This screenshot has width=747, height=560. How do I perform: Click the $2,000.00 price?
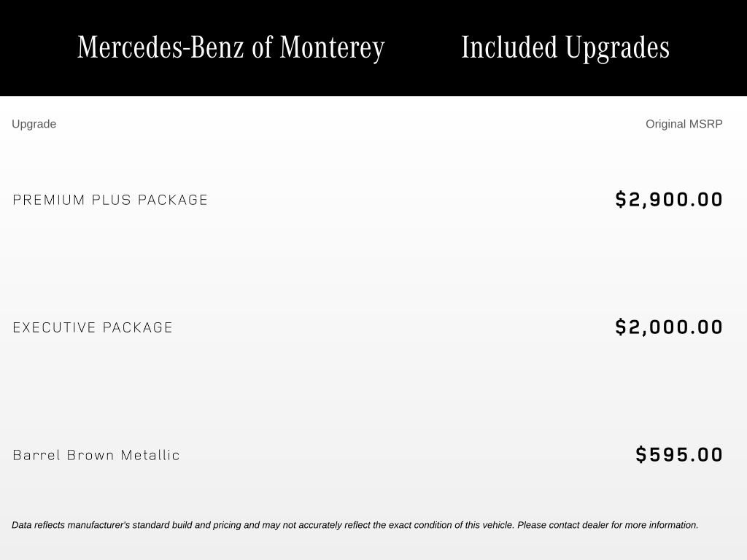(669, 327)
